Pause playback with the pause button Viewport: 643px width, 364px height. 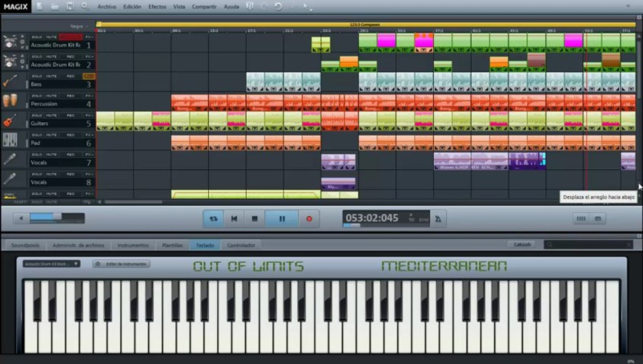(x=282, y=219)
